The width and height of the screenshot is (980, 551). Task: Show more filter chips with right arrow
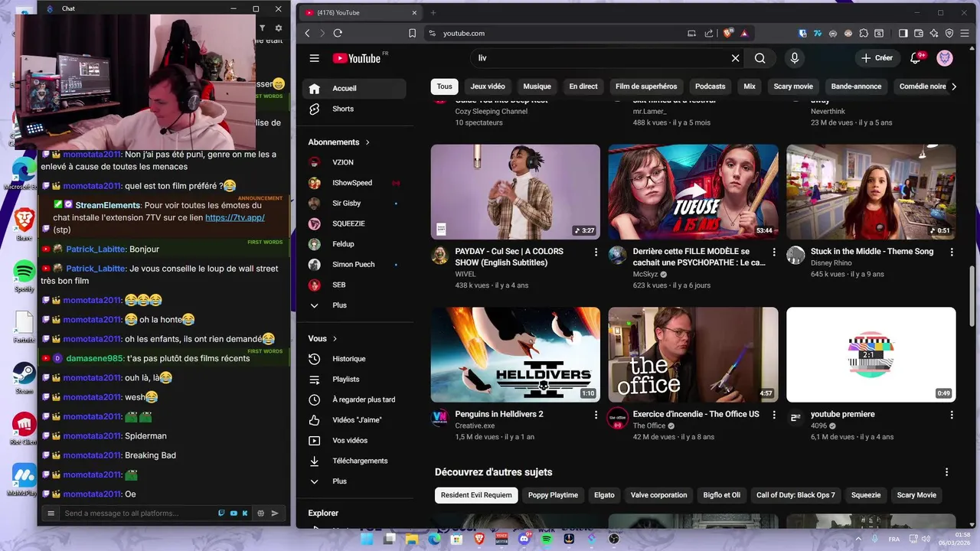954,86
